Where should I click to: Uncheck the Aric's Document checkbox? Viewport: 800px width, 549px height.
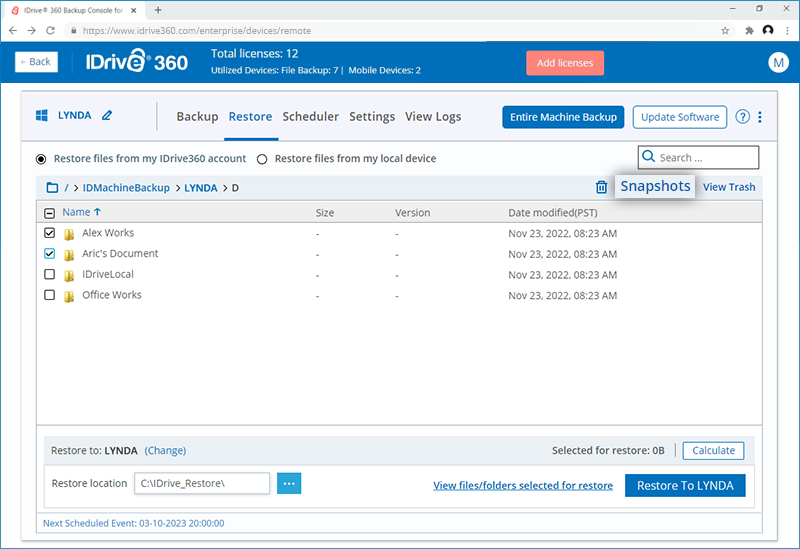tap(49, 254)
